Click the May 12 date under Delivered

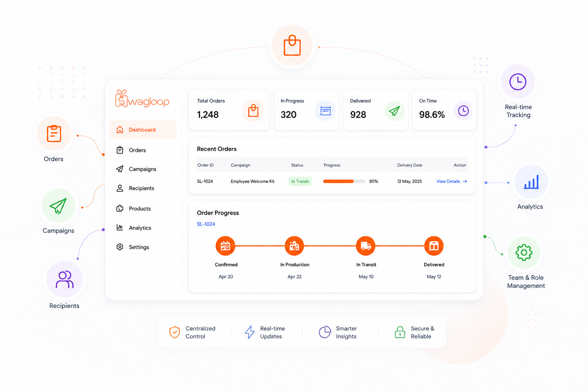pyautogui.click(x=434, y=276)
